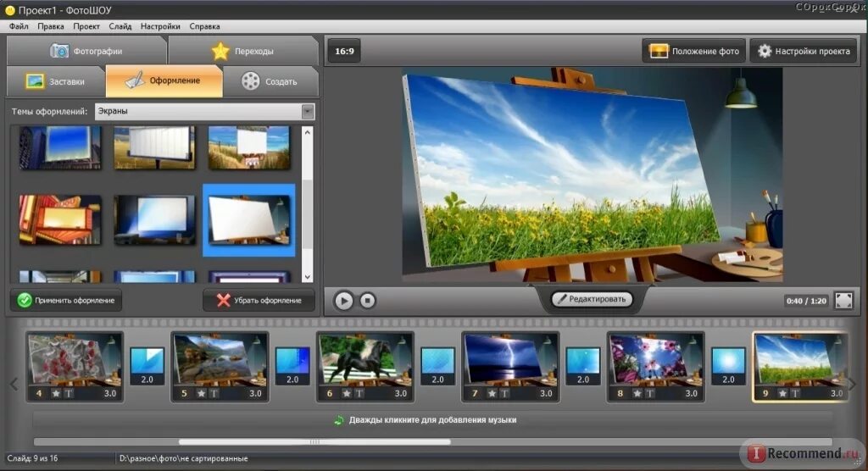Select the easel canvas theme thumbnail
This screenshot has width=868, height=471.
[249, 220]
